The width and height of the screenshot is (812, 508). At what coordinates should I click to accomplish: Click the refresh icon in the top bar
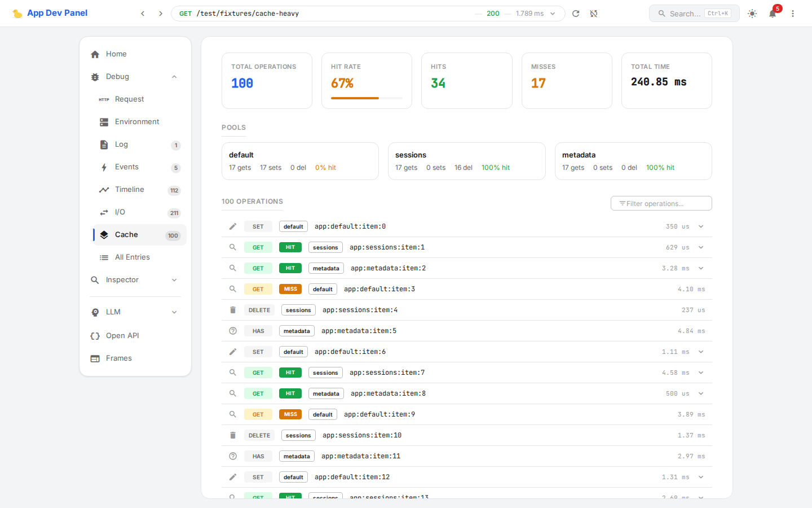(x=576, y=14)
